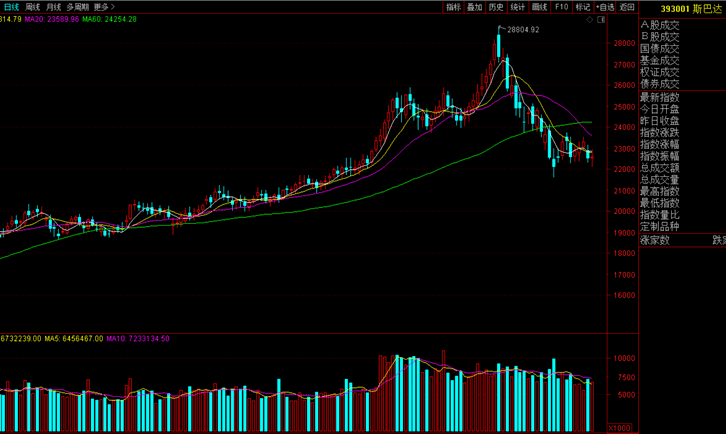Click the 28804.92 peak price label
The width and height of the screenshot is (726, 434).
(523, 30)
